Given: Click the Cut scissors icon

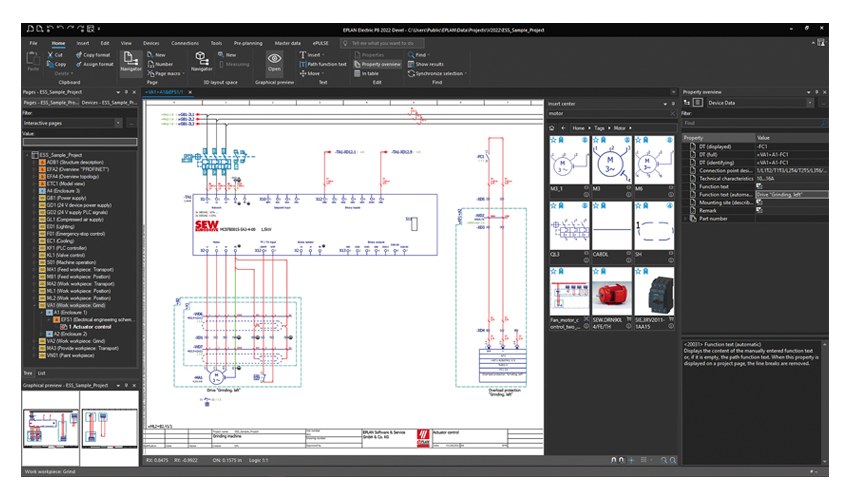Looking at the screenshot, I should [50, 55].
